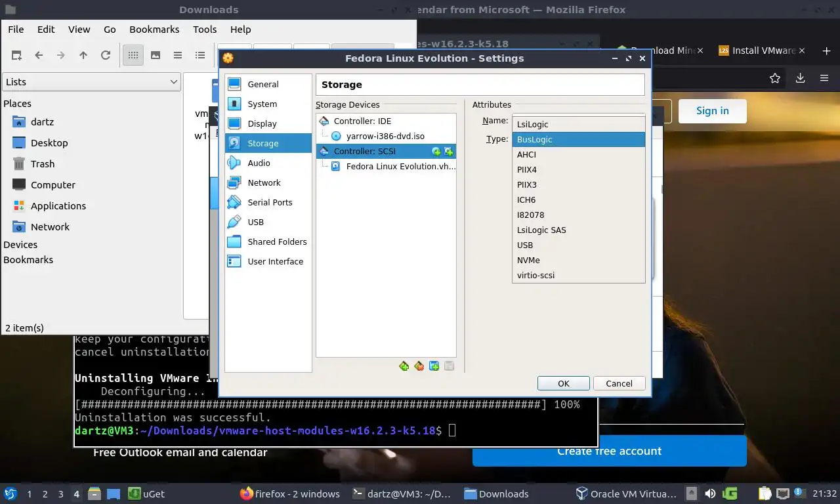Open application menu at taskbar start
The height and width of the screenshot is (504, 840).
tap(10, 493)
